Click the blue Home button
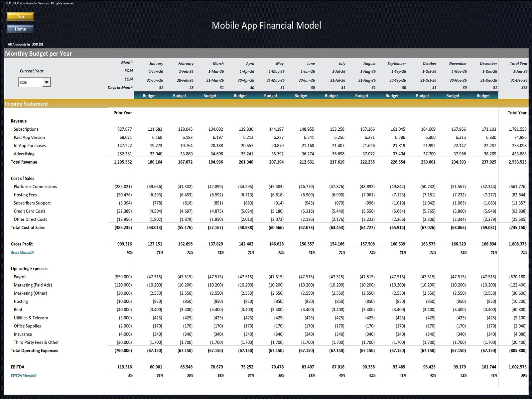 (20, 29)
